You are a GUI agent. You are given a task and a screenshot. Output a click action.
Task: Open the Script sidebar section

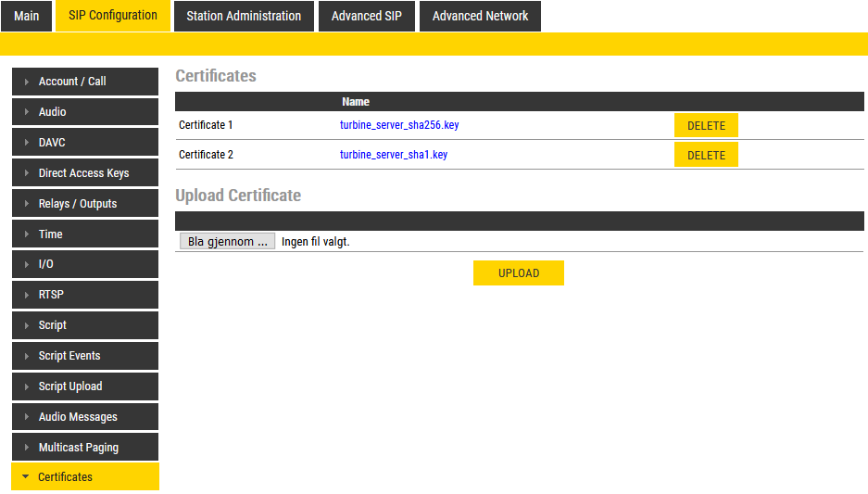[x=84, y=325]
